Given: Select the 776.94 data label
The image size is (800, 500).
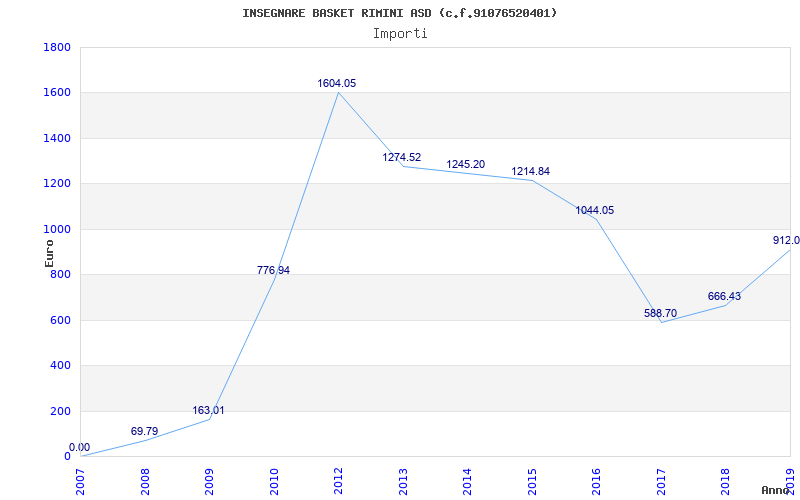Looking at the screenshot, I should click(x=273, y=270).
